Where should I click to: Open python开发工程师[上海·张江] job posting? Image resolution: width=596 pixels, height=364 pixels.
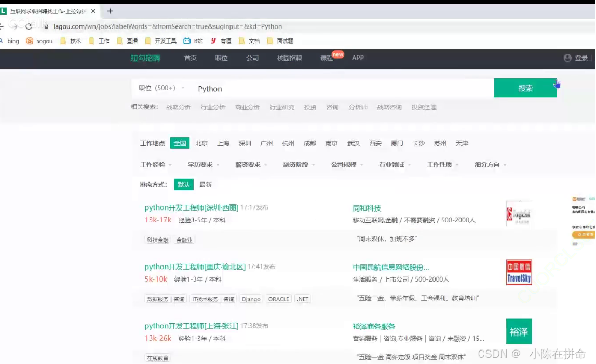tap(191, 326)
